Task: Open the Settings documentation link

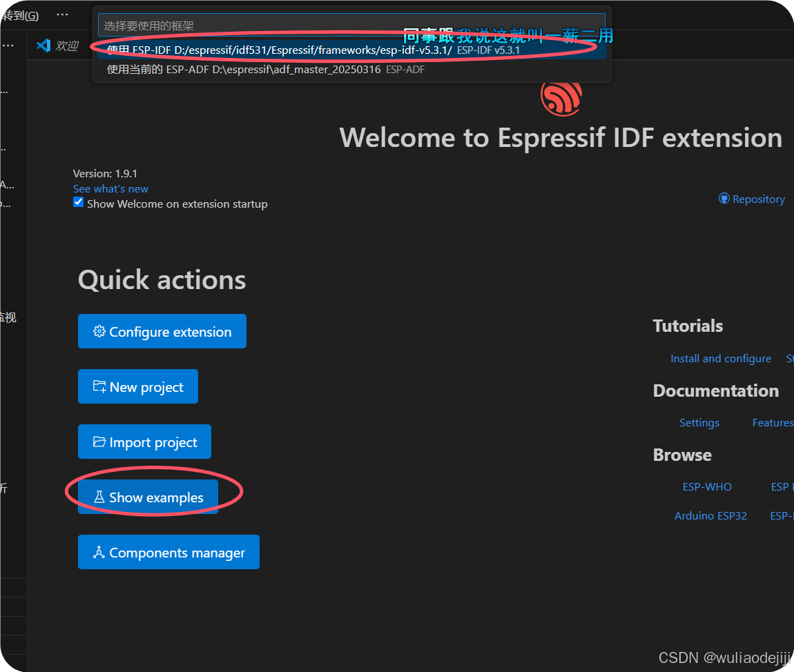Action: click(x=699, y=422)
